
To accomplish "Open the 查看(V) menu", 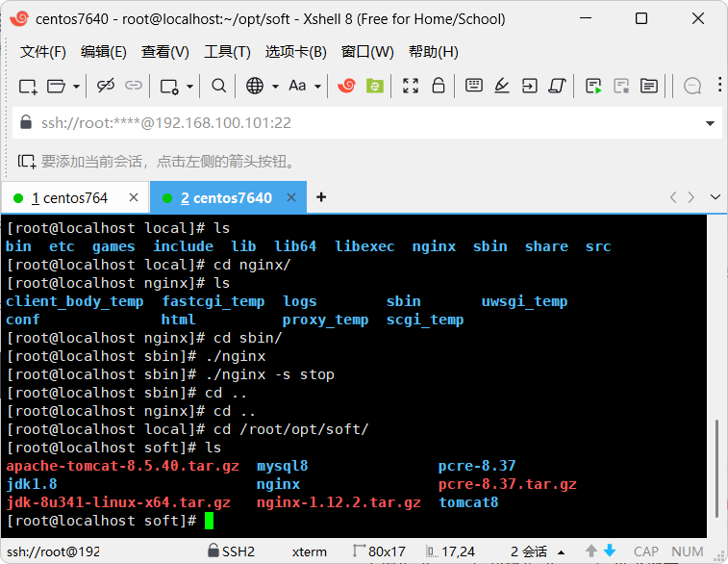I will [x=165, y=52].
